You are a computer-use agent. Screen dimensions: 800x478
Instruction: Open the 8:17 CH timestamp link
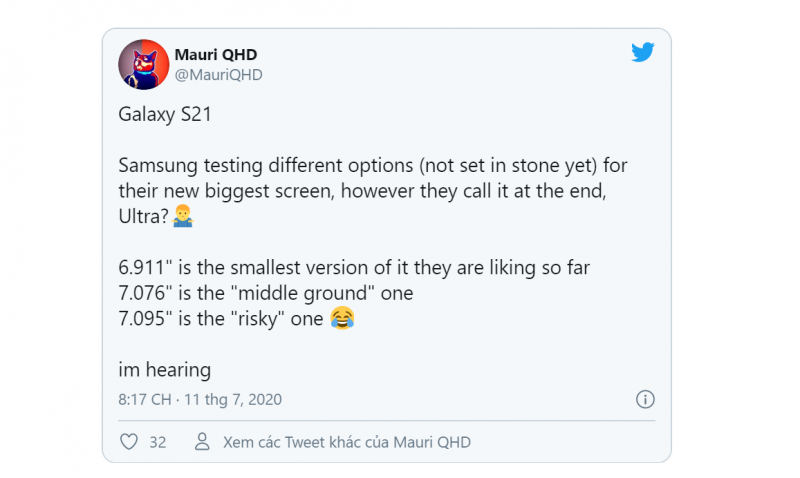(x=145, y=399)
